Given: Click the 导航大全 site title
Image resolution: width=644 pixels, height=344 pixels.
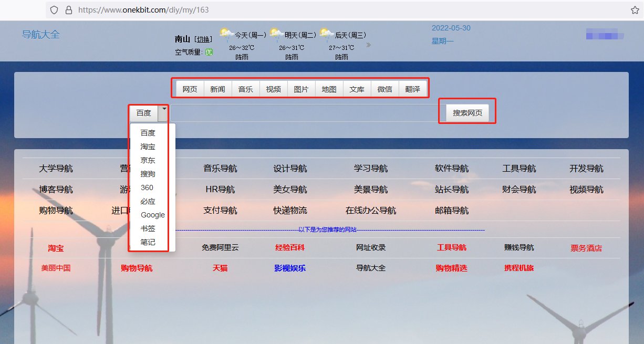Looking at the screenshot, I should click(x=41, y=35).
